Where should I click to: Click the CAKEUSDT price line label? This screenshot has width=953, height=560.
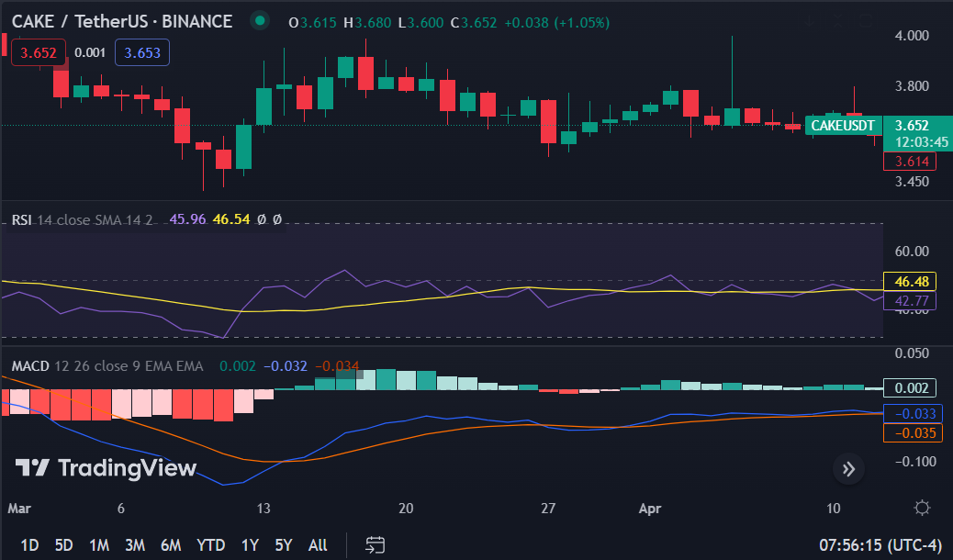[x=843, y=125]
